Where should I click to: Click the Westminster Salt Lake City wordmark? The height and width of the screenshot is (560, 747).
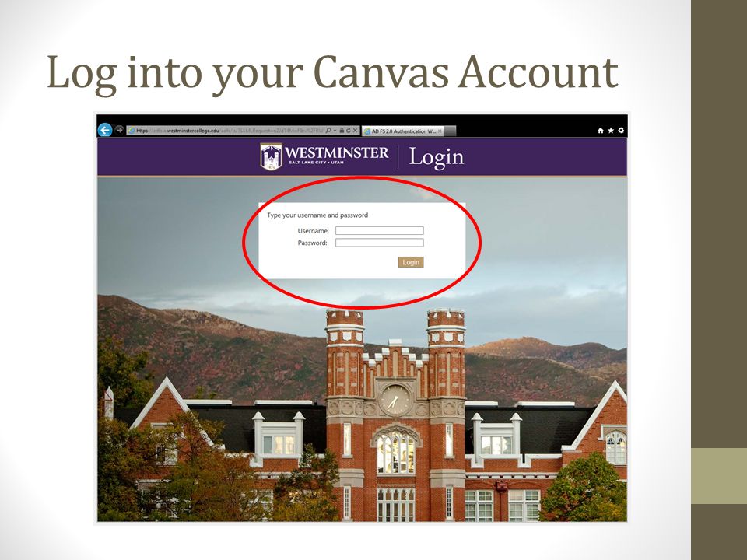[336, 156]
